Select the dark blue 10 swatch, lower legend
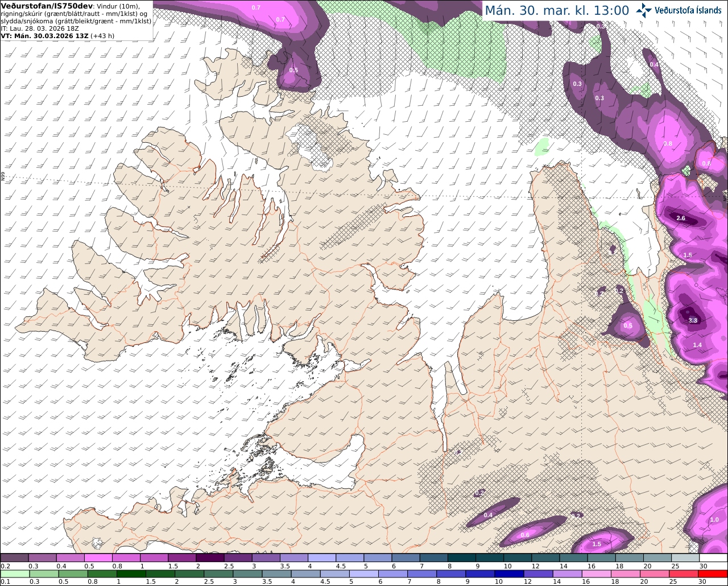 [x=508, y=573]
